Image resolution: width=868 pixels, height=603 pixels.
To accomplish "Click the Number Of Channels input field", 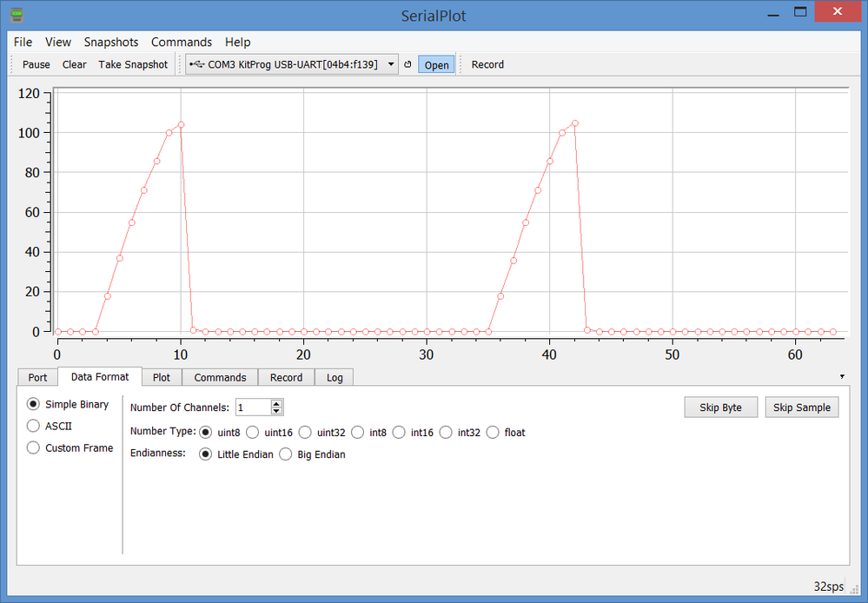I will coord(254,408).
